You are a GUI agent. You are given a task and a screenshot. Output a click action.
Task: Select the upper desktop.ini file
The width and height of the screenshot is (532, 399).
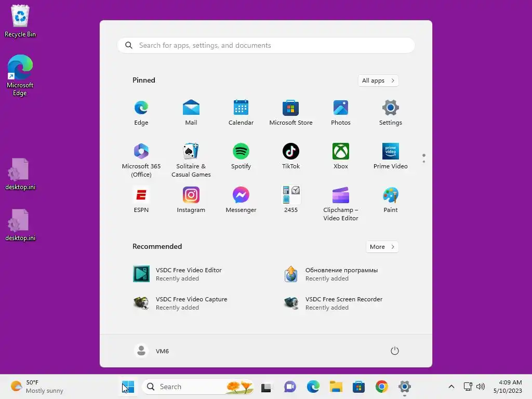(20, 174)
